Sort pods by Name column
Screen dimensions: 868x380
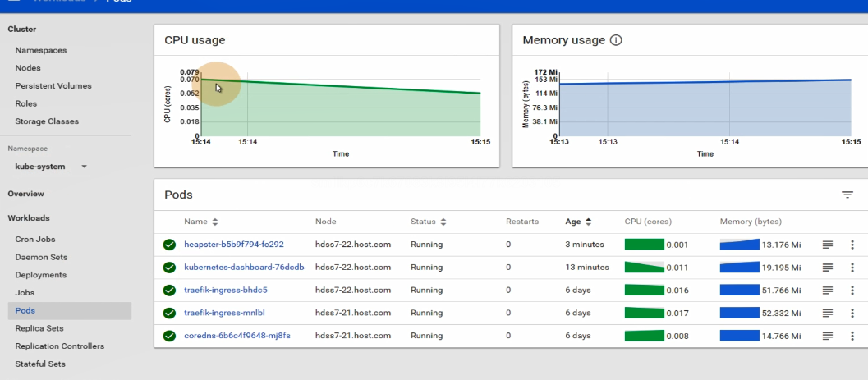pos(201,222)
